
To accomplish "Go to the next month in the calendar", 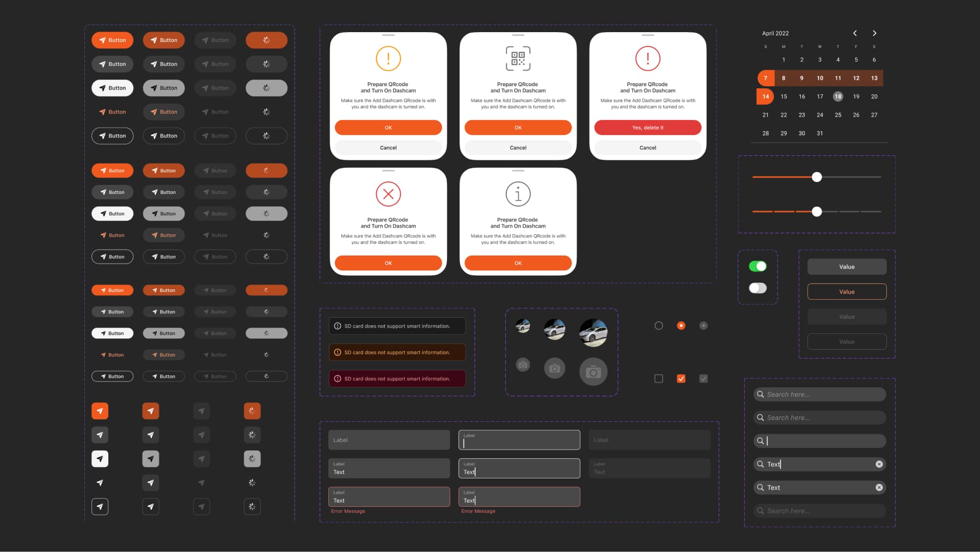I will tap(874, 33).
